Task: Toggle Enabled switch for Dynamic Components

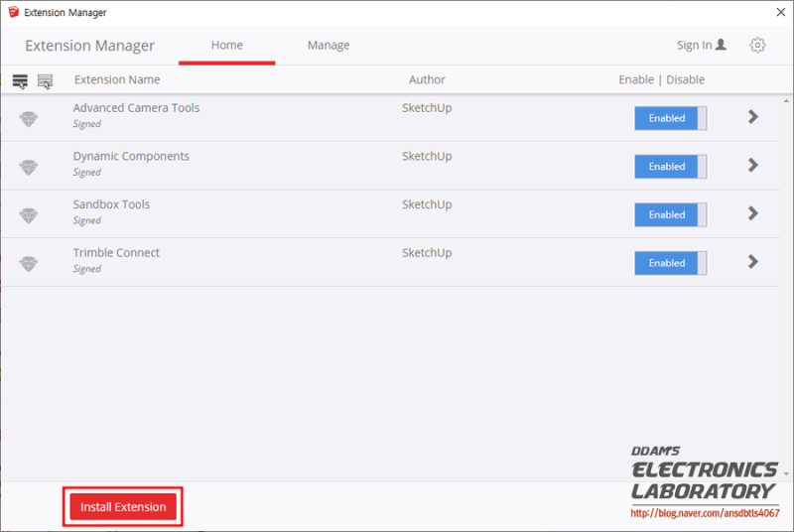Action: tap(671, 166)
